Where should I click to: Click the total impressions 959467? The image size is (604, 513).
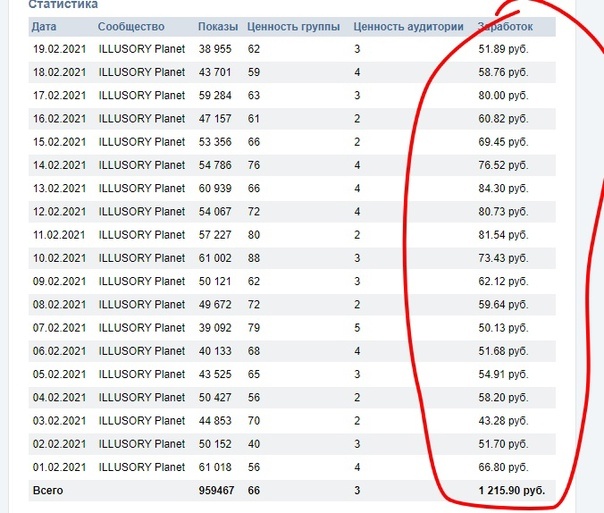[x=216, y=491]
